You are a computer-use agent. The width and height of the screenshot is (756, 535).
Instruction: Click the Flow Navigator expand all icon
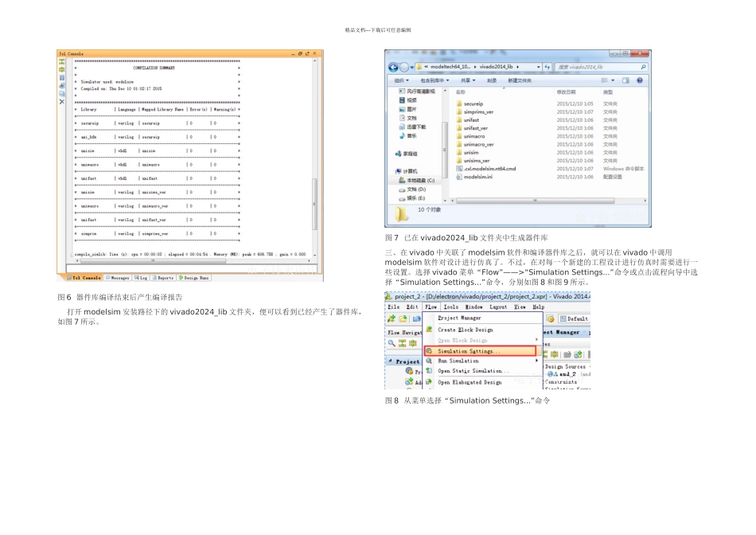(x=413, y=343)
